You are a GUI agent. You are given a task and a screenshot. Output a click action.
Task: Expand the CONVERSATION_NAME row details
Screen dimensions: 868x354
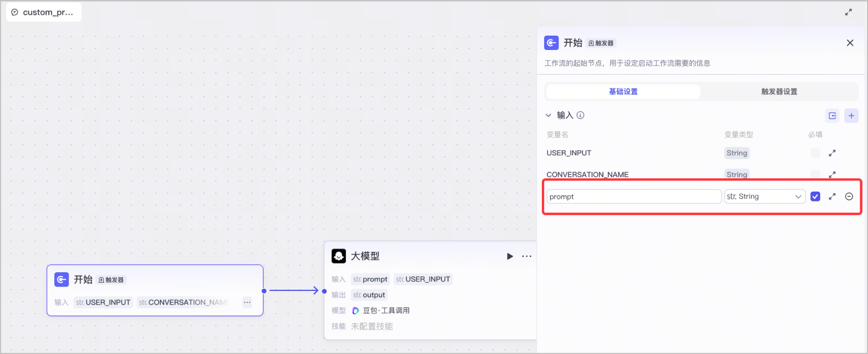tap(832, 175)
